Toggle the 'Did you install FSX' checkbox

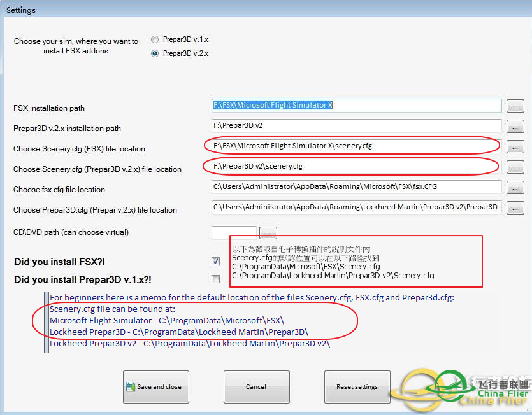(216, 261)
